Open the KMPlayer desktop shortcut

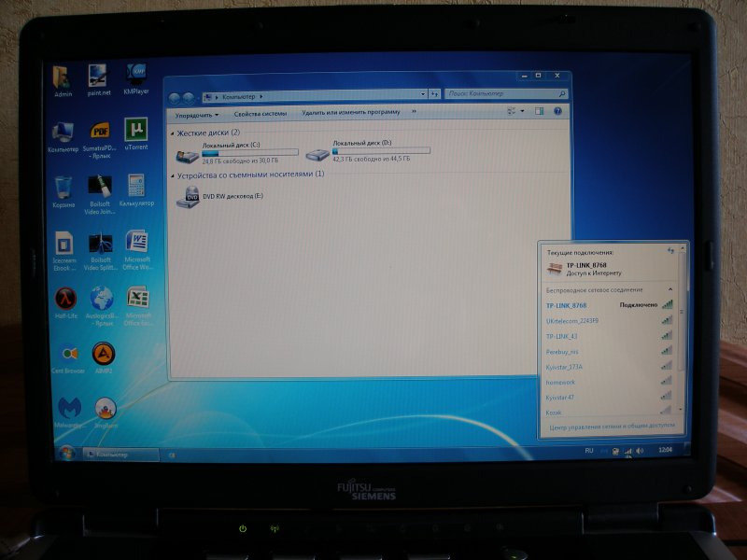137,76
